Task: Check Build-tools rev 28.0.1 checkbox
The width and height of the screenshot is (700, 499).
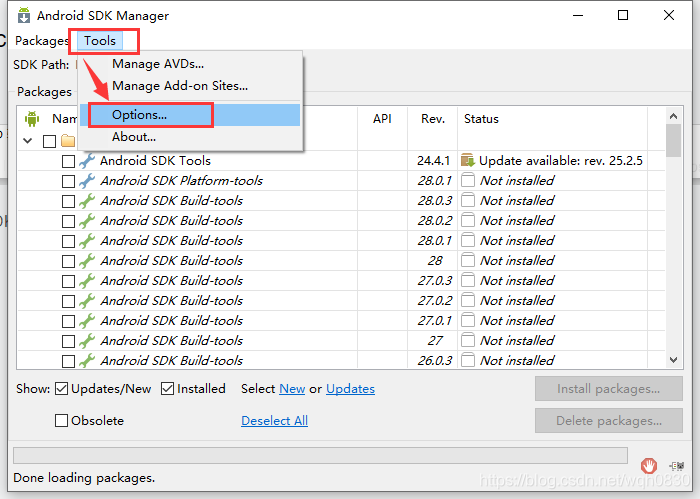Action: [x=68, y=241]
